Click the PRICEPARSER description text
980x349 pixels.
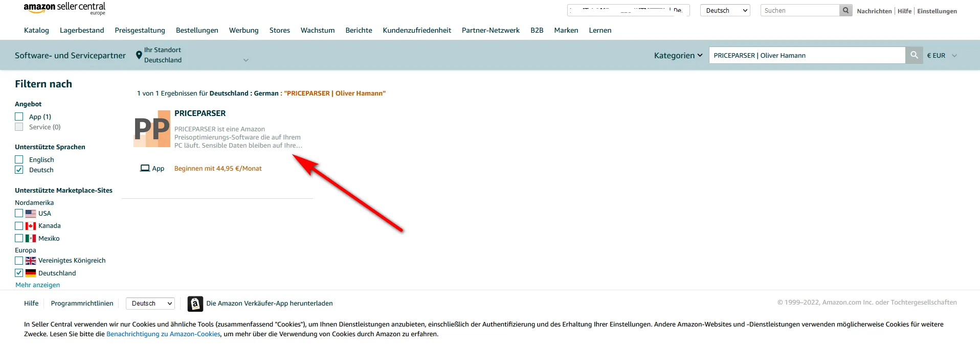[238, 137]
